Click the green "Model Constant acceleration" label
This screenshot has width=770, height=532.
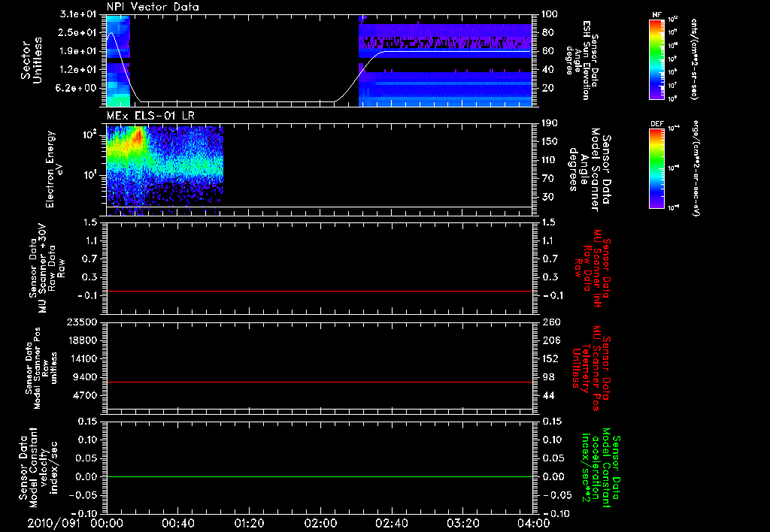point(601,467)
